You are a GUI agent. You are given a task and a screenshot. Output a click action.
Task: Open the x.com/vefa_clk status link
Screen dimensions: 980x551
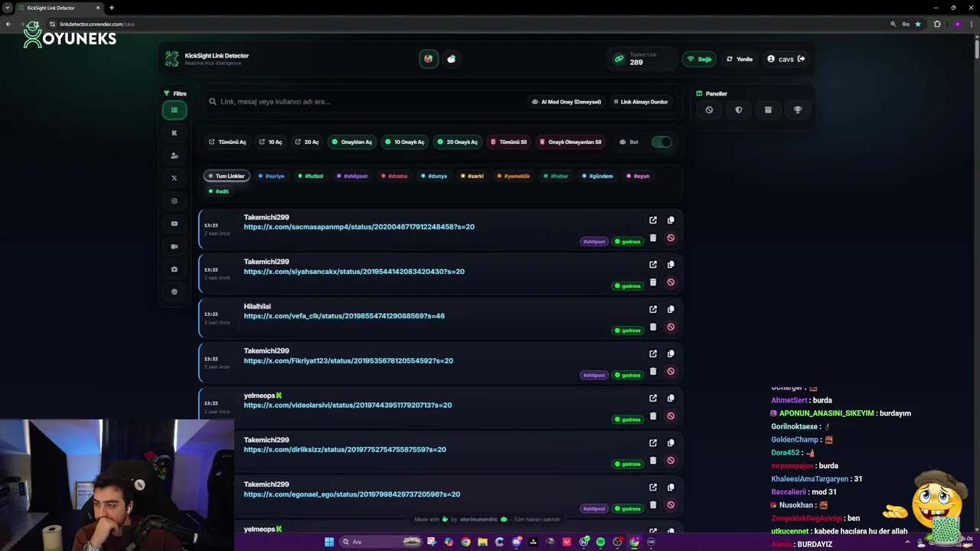pos(344,316)
